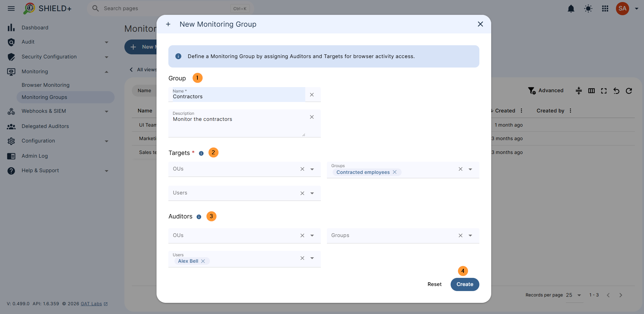This screenshot has height=314, width=644.
Task: Expand the Configuration sidebar section
Action: coord(106,141)
